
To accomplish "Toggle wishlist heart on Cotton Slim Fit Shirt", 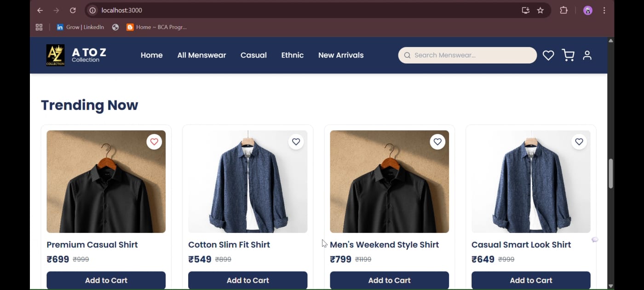I will [x=296, y=142].
